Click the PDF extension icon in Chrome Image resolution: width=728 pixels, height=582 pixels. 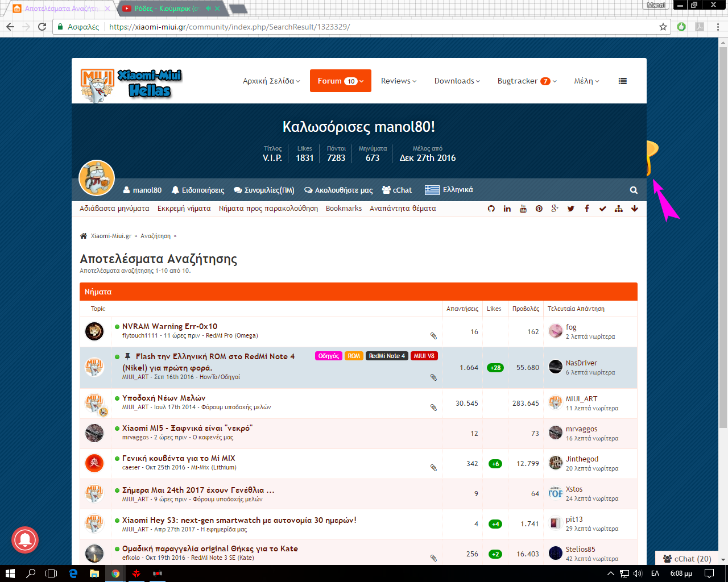pos(700,27)
